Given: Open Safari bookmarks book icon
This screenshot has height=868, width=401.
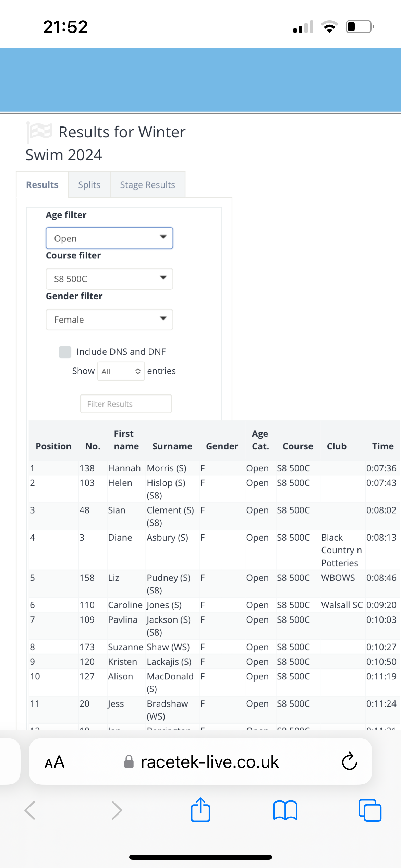Looking at the screenshot, I should pos(285,810).
